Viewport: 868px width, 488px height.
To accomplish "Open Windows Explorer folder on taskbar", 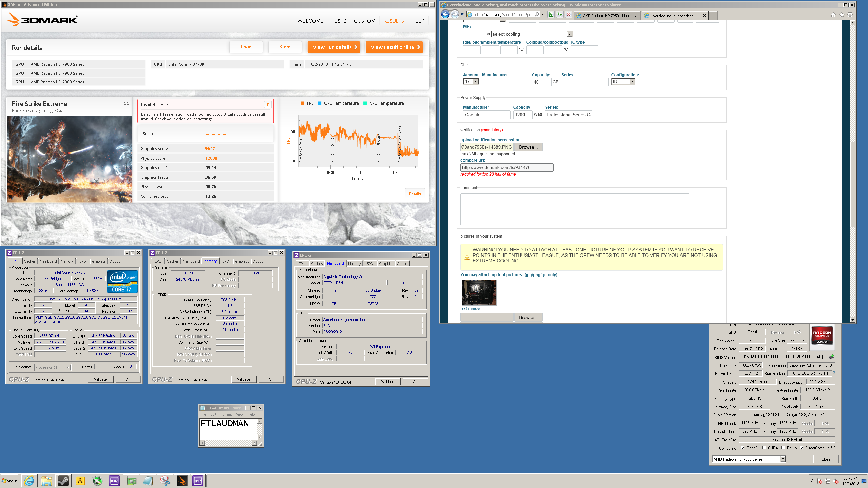I will point(46,481).
